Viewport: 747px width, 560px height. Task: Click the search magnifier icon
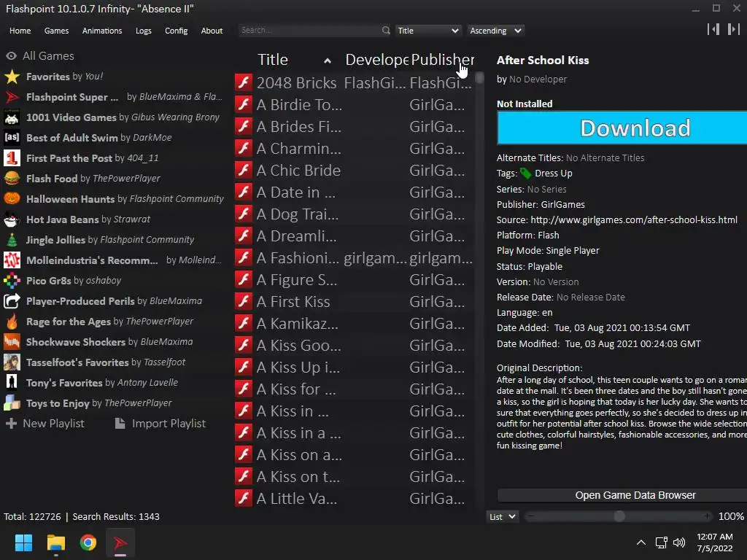[x=385, y=31]
